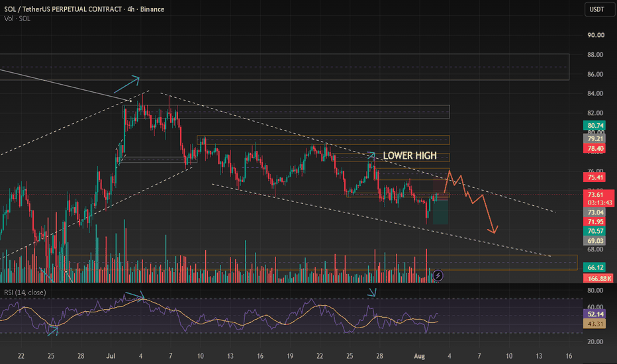Click the 166.88K volume value label
The image size is (617, 364).
[599, 279]
